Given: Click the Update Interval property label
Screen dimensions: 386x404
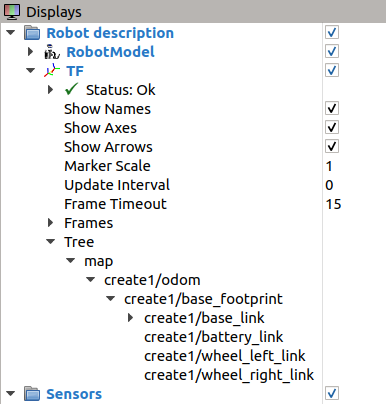Looking at the screenshot, I should tap(117, 185).
